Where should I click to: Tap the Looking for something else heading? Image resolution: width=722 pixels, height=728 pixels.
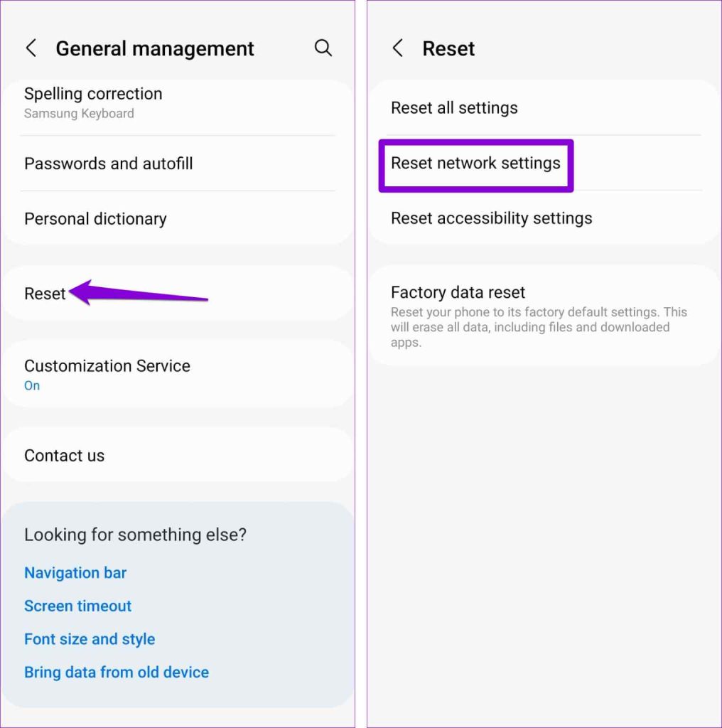tap(135, 535)
